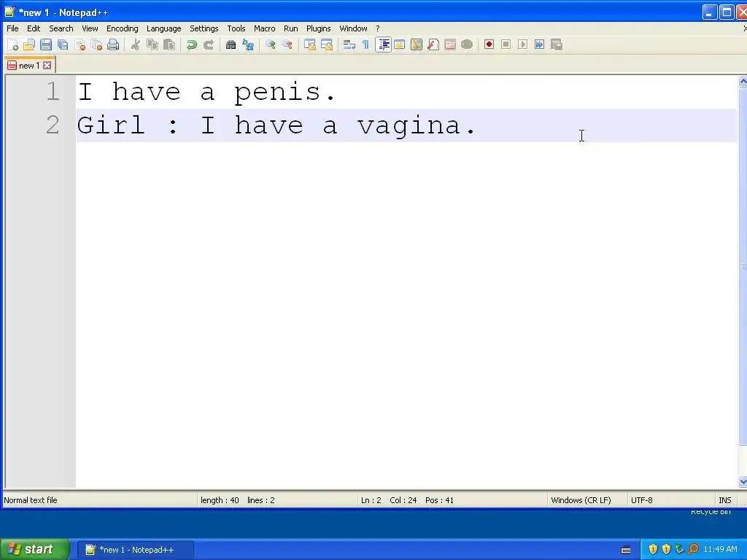This screenshot has height=560, width=747.
Task: Toggle Synchronize Horizontal Scrolling icon
Action: 327,44
